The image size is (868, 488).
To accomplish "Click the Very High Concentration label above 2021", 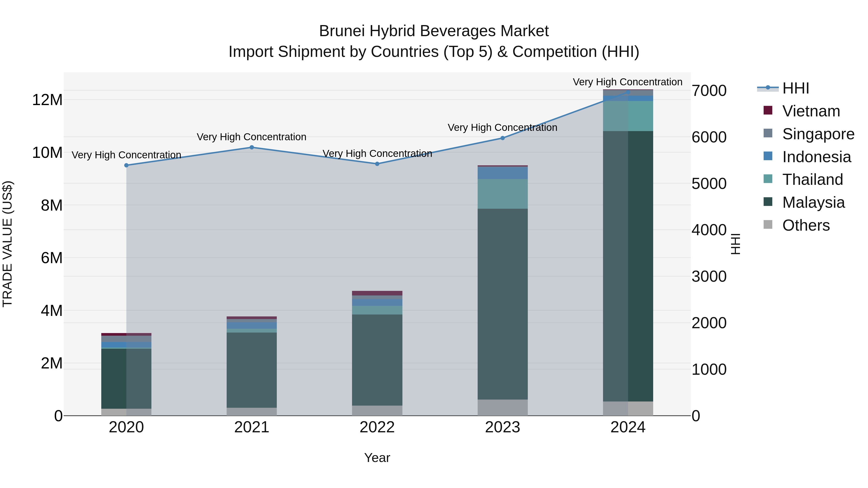I will coord(252,137).
